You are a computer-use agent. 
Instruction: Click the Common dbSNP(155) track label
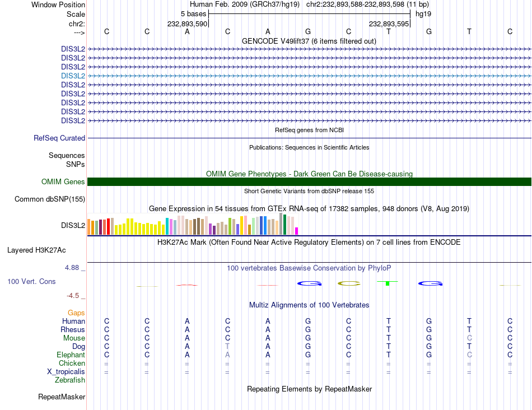pyautogui.click(x=49, y=199)
